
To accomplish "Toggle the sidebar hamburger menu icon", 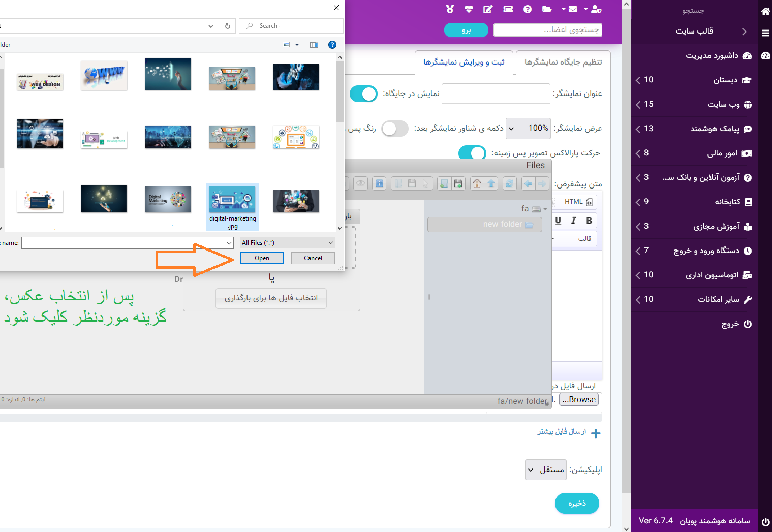I will tap(765, 33).
